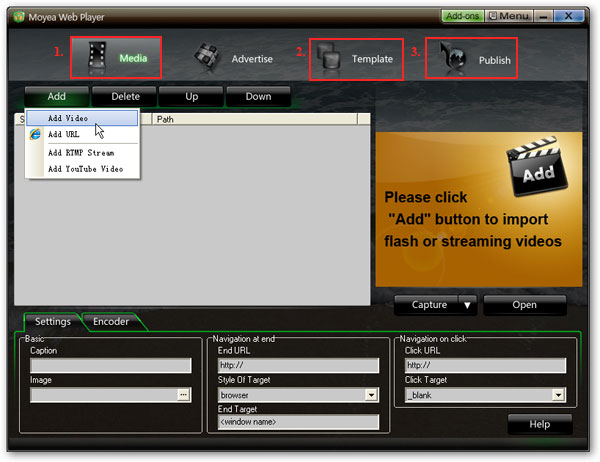Click the Template label
Screen dimensions: 600x462
[x=372, y=59]
